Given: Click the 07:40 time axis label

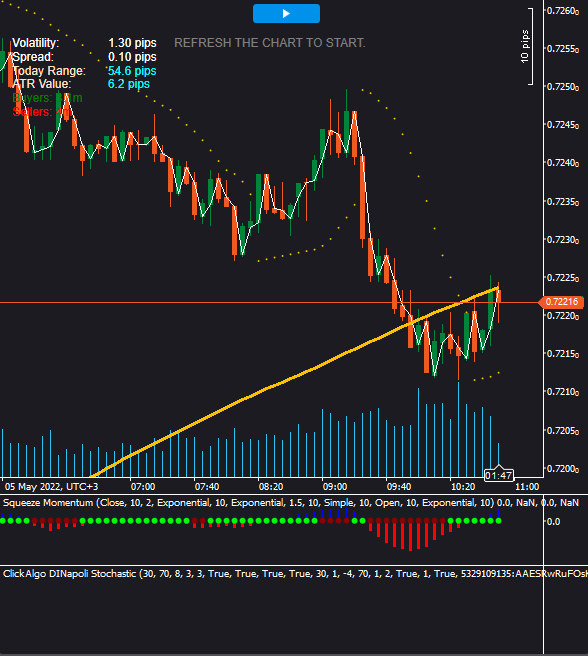Looking at the screenshot, I should click(x=207, y=487).
